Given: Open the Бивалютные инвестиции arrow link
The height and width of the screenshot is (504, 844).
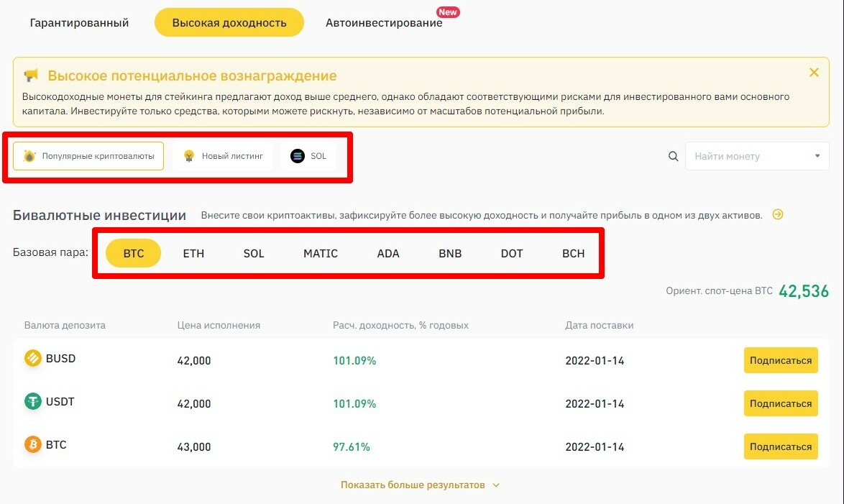Looking at the screenshot, I should pos(778,214).
